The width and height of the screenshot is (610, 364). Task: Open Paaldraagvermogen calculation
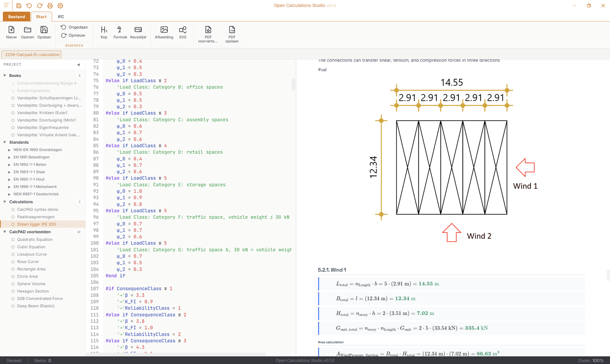click(x=43, y=217)
